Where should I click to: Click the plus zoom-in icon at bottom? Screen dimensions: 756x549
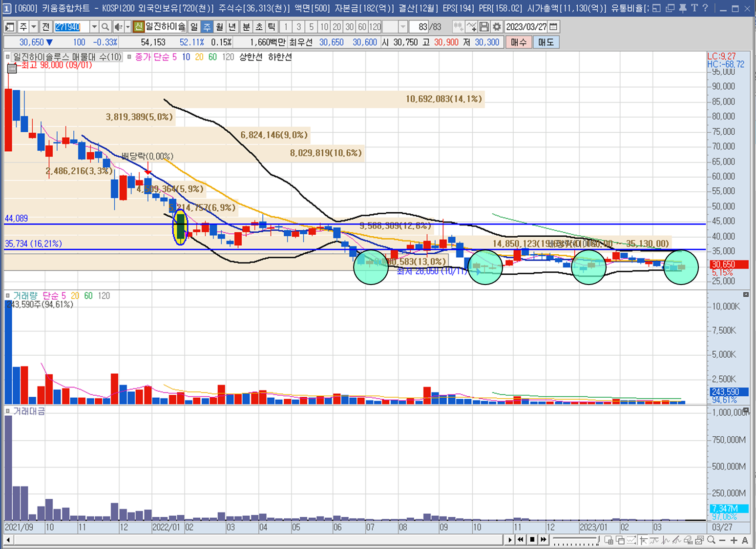pos(734,540)
